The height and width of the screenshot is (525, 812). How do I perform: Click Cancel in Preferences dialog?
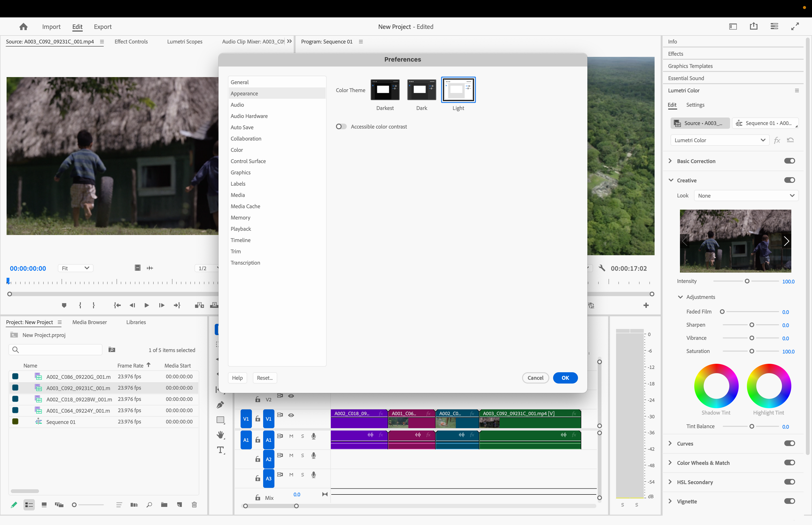point(535,378)
